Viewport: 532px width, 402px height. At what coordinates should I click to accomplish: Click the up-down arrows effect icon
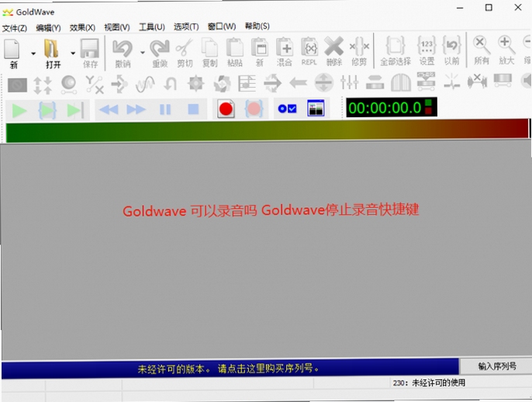[x=43, y=85]
